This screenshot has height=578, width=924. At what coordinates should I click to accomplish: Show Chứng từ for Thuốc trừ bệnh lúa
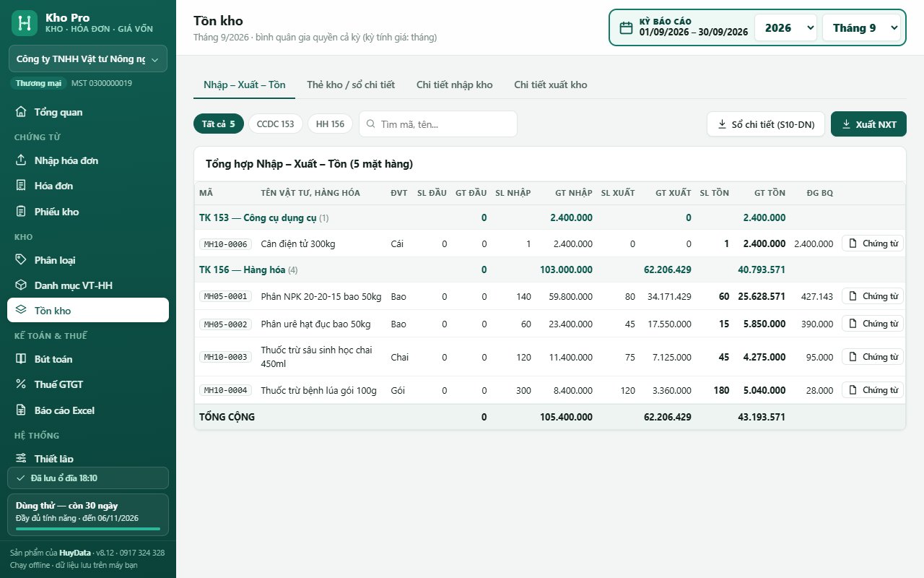[873, 390]
